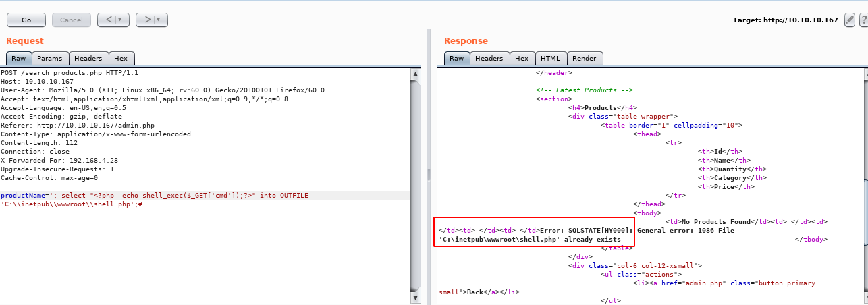Click the '<th>Category</th>' line in response
This screenshot has height=305, width=868.
tap(732, 178)
